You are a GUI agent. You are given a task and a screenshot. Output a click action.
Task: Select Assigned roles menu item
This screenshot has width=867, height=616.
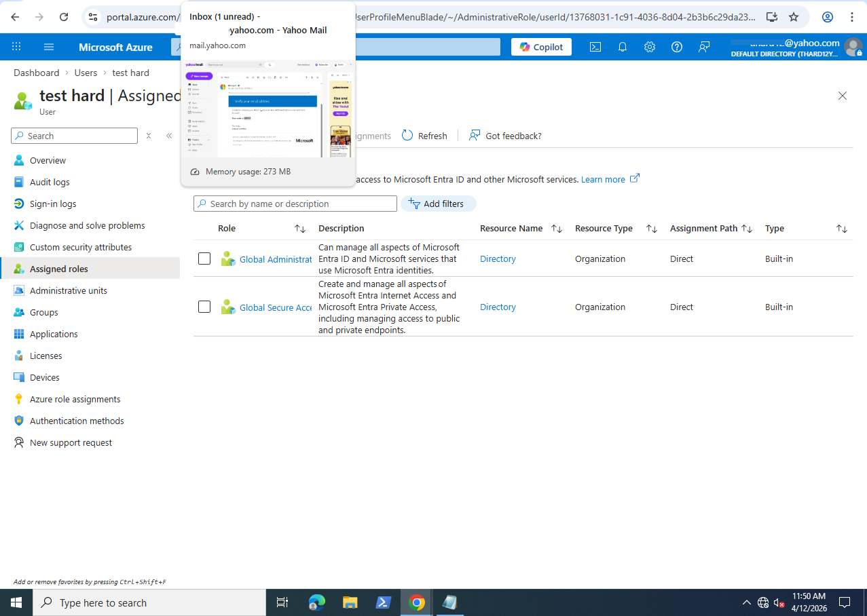tap(90, 269)
